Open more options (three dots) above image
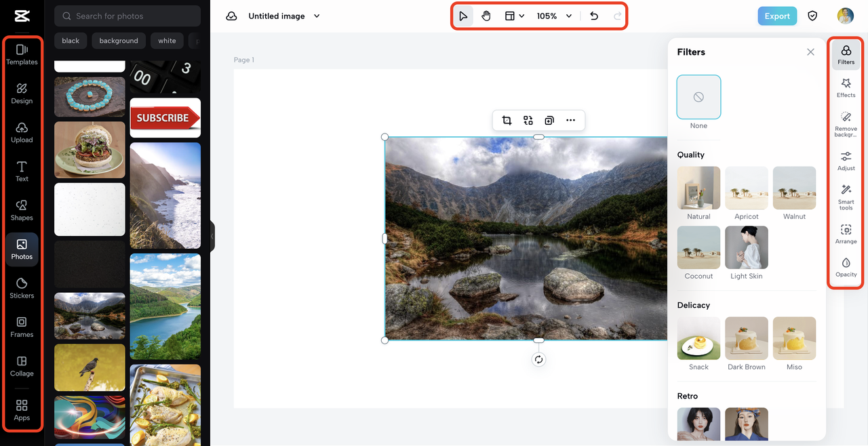868x446 pixels. (570, 121)
